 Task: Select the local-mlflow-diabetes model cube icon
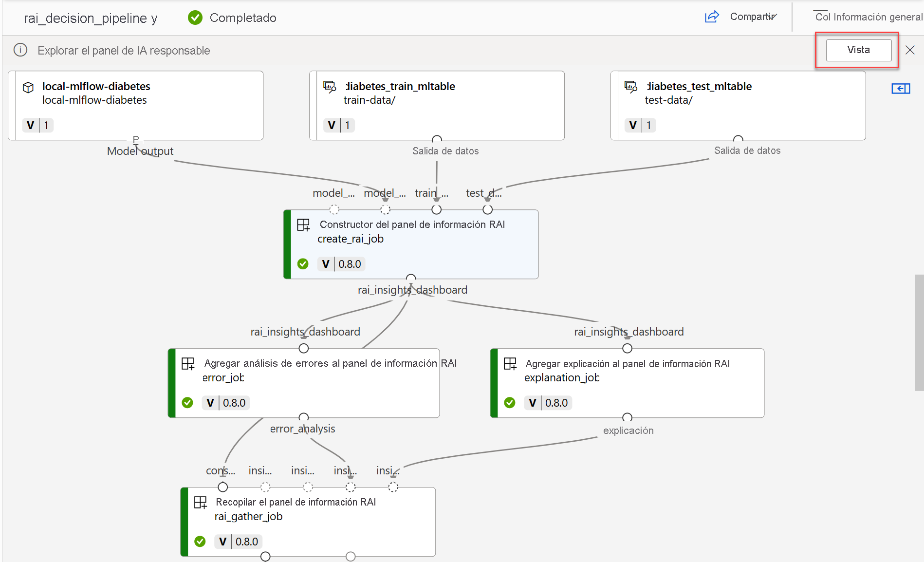coord(28,87)
